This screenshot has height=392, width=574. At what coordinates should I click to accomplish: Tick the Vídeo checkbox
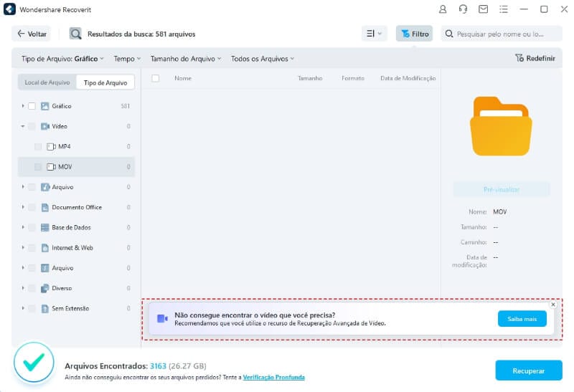32,126
